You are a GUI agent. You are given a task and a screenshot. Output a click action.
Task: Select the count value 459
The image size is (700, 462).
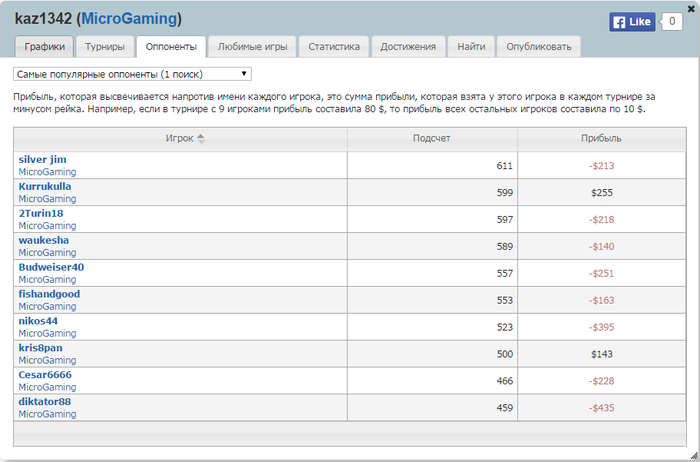click(x=504, y=408)
